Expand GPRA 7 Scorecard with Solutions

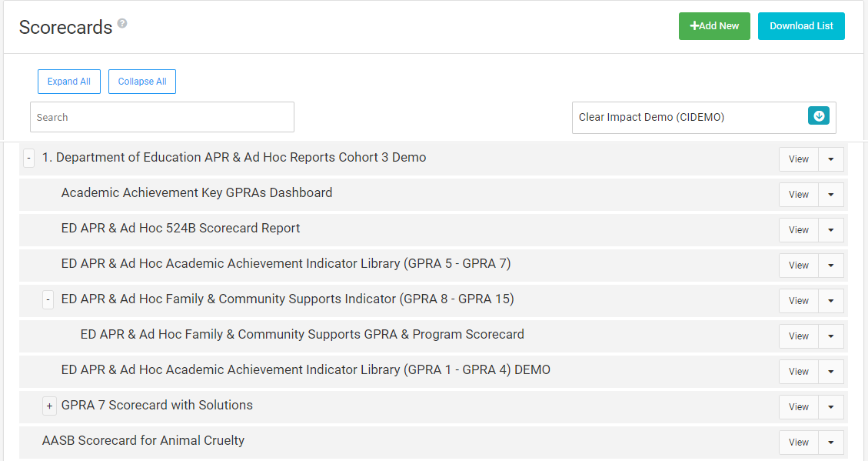coord(49,406)
